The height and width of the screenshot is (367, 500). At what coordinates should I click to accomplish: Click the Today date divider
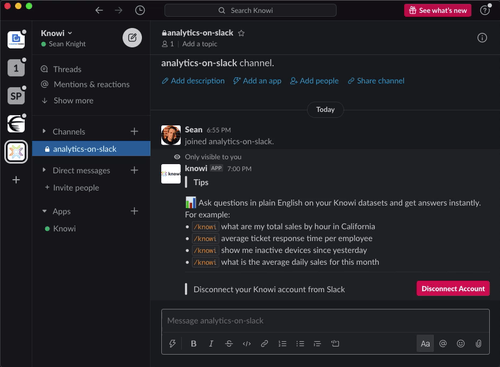tap(325, 110)
